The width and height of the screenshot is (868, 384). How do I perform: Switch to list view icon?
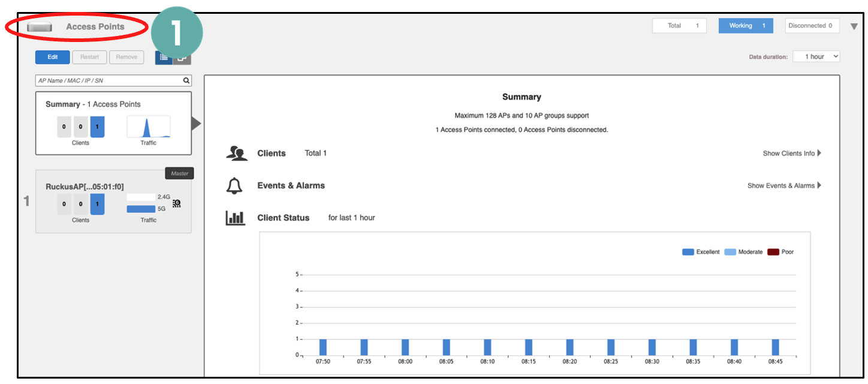coord(164,57)
